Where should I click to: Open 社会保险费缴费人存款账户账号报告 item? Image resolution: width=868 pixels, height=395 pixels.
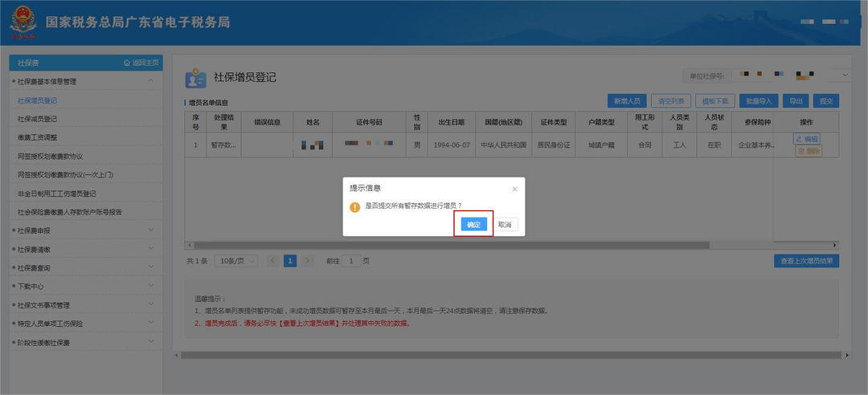70,212
